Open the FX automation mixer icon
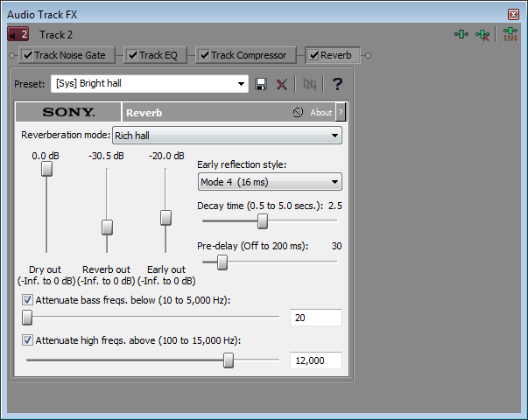This screenshot has height=420, width=528. coord(510,35)
